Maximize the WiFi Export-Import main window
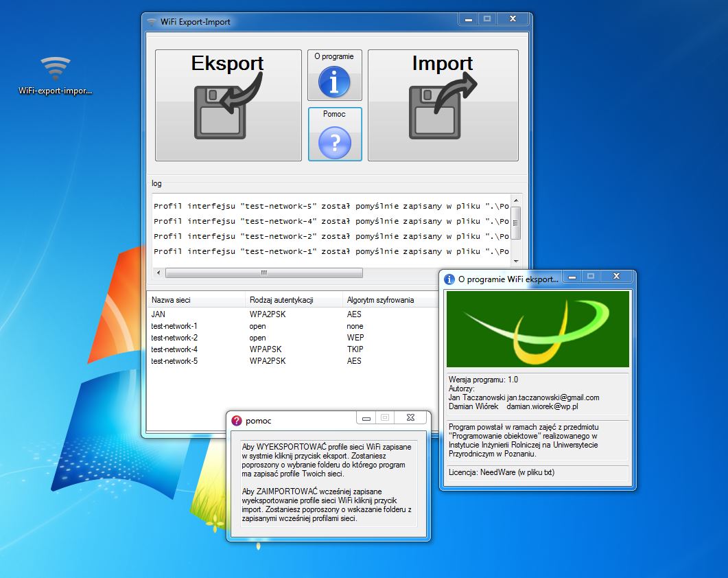Screen dimensions: 728x578 487,19
